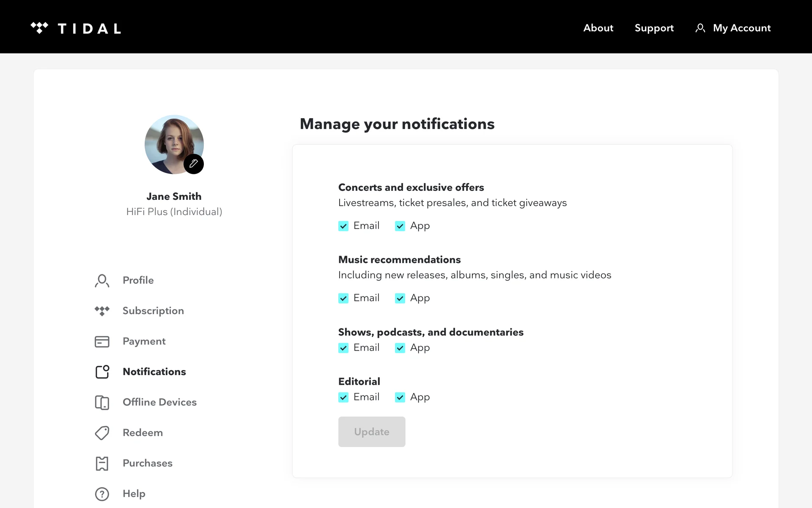Screen dimensions: 812x508
Task: Uncheck Email for Concerts and exclusive offers
Action: [343, 226]
